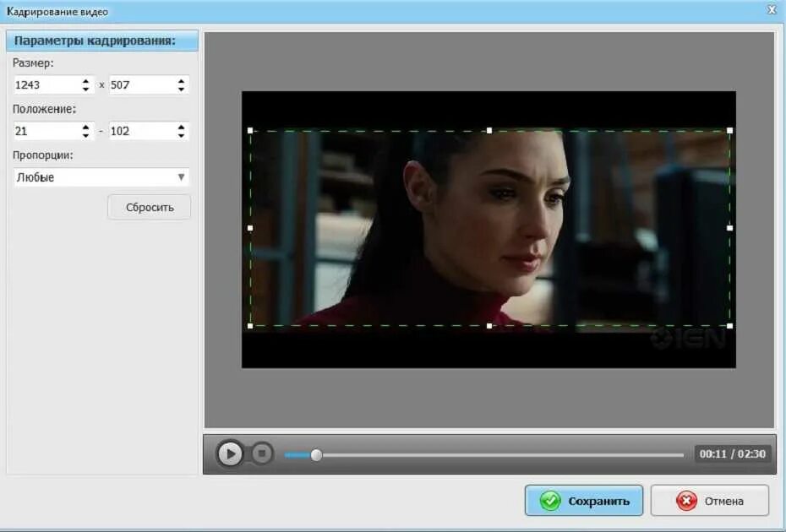This screenshot has height=532, width=786.
Task: Increase the crop height value
Action: (181, 81)
